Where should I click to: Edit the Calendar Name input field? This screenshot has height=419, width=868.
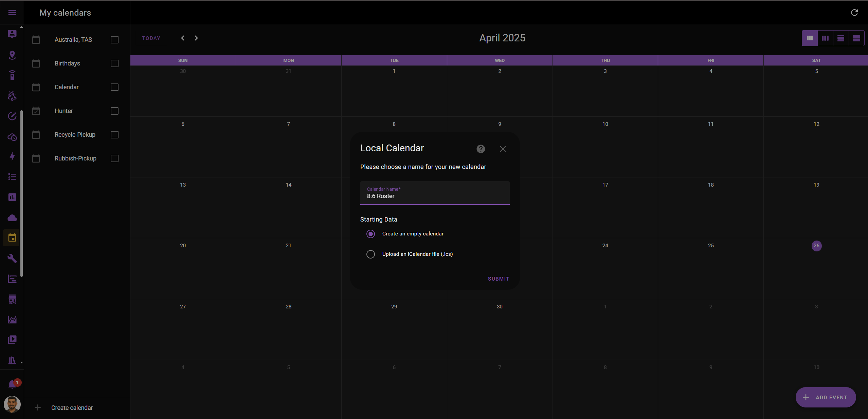(435, 196)
